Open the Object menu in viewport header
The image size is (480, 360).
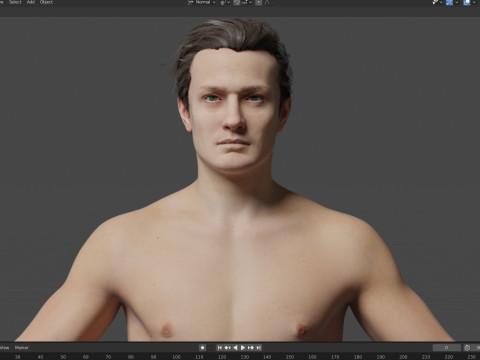coord(46,2)
